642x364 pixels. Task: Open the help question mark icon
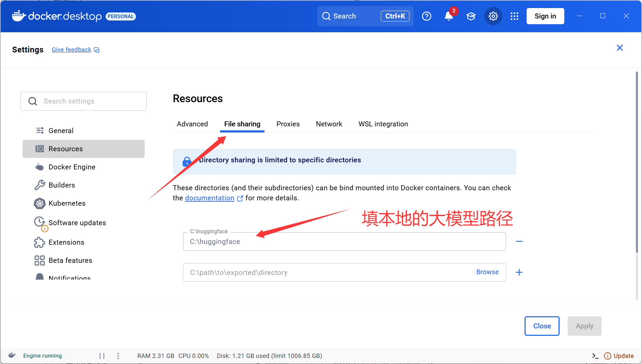427,16
